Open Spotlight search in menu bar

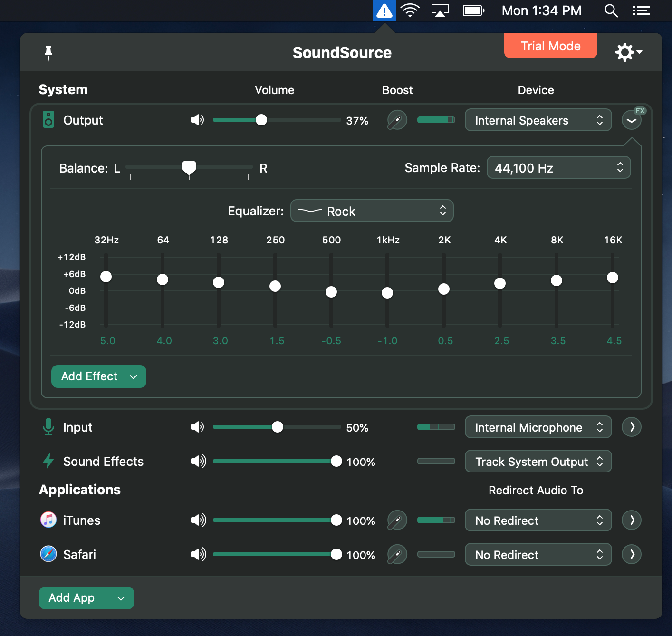[611, 10]
